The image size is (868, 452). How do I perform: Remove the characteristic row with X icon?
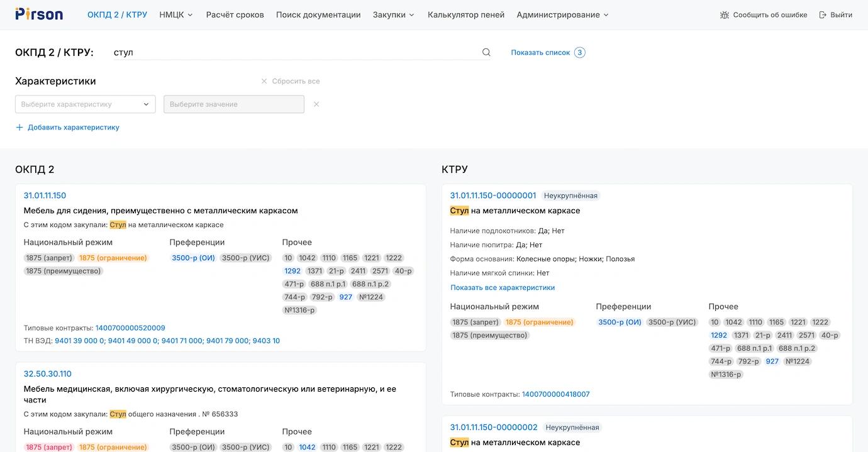click(x=316, y=104)
